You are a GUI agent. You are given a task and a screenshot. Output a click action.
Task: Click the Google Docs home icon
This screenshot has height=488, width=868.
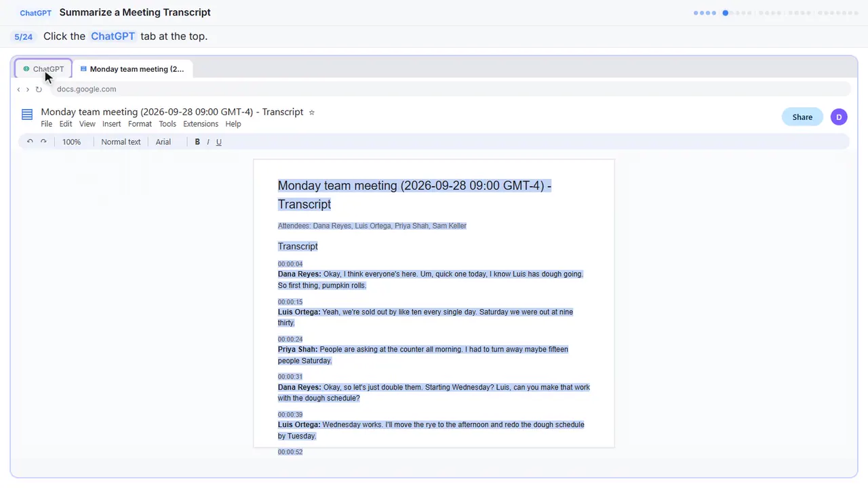[27, 115]
